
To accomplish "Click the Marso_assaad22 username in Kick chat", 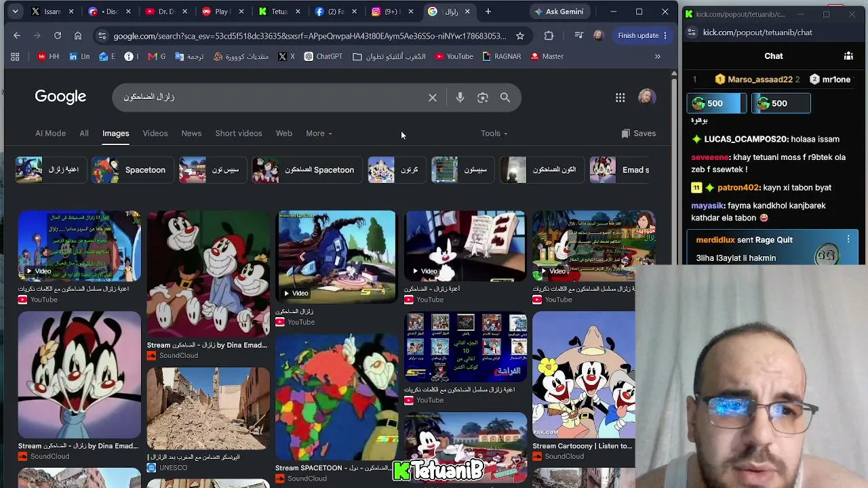I will 759,79.
